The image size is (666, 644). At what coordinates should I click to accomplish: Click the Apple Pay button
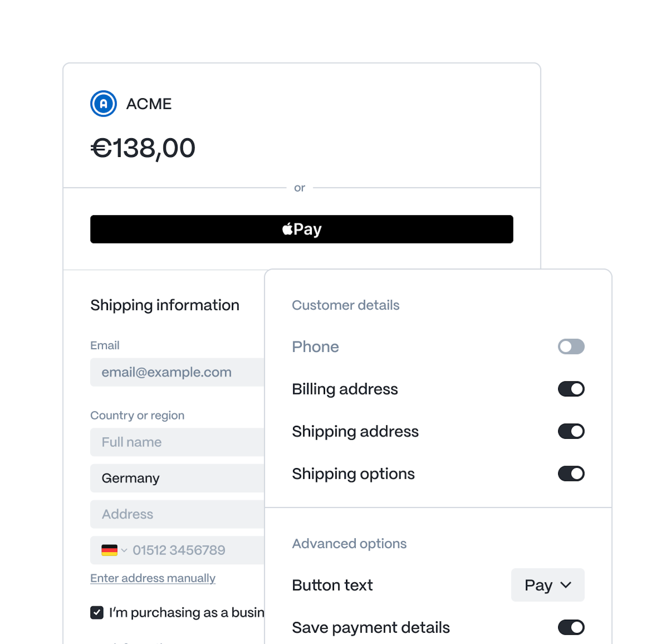[x=301, y=229]
